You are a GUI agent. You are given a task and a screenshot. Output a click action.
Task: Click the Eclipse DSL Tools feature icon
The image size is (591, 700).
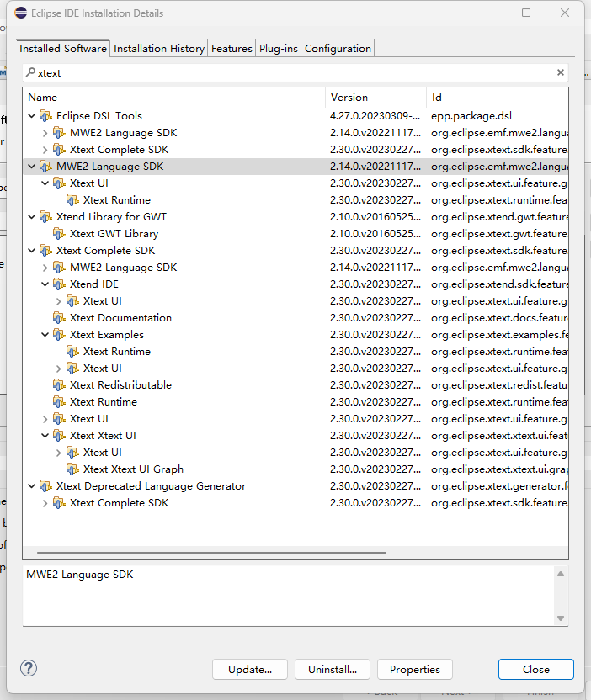[45, 116]
